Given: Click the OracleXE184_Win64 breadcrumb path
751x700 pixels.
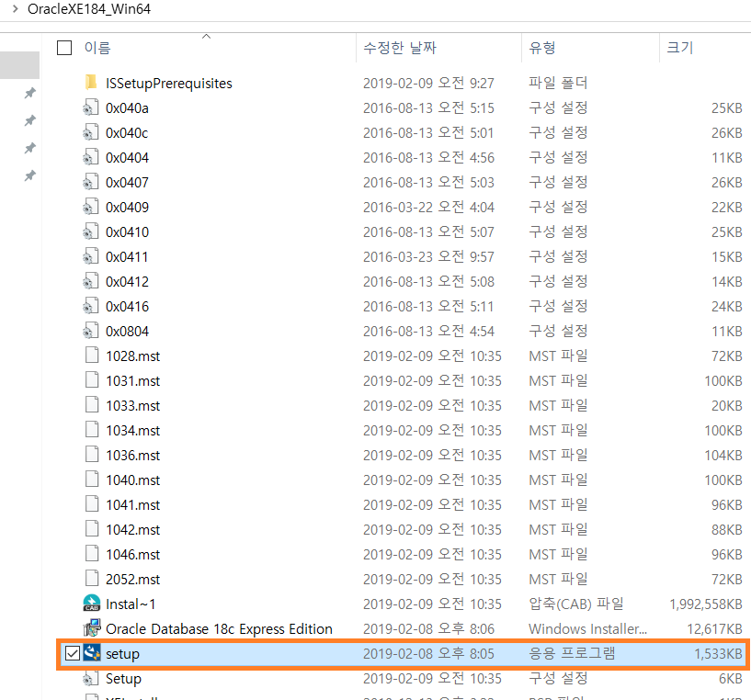Looking at the screenshot, I should (89, 8).
